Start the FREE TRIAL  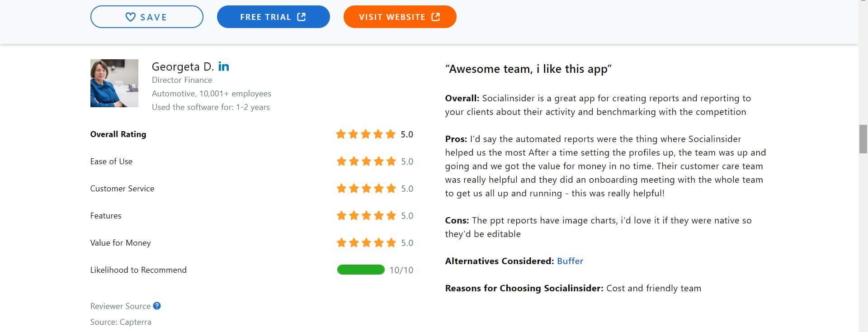274,17
